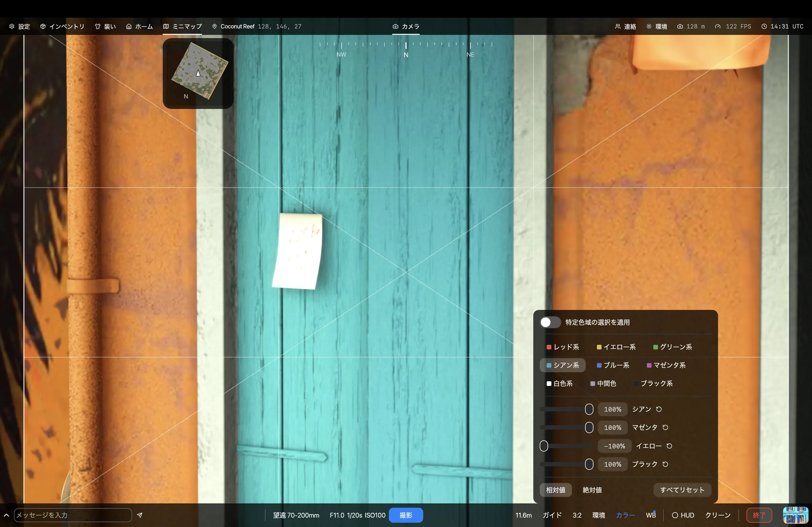Click the ブラック 100% value field
The image size is (812, 527).
point(612,464)
